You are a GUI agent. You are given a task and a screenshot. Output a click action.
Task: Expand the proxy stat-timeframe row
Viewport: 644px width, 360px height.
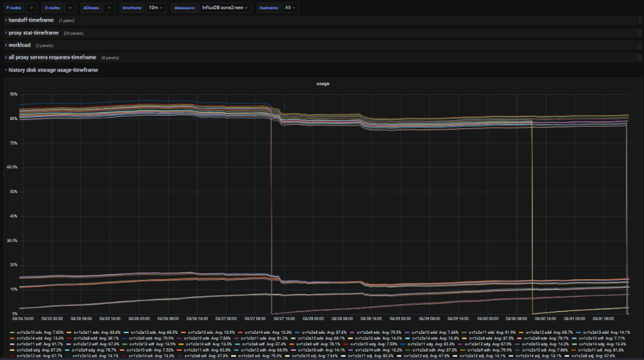click(x=34, y=32)
